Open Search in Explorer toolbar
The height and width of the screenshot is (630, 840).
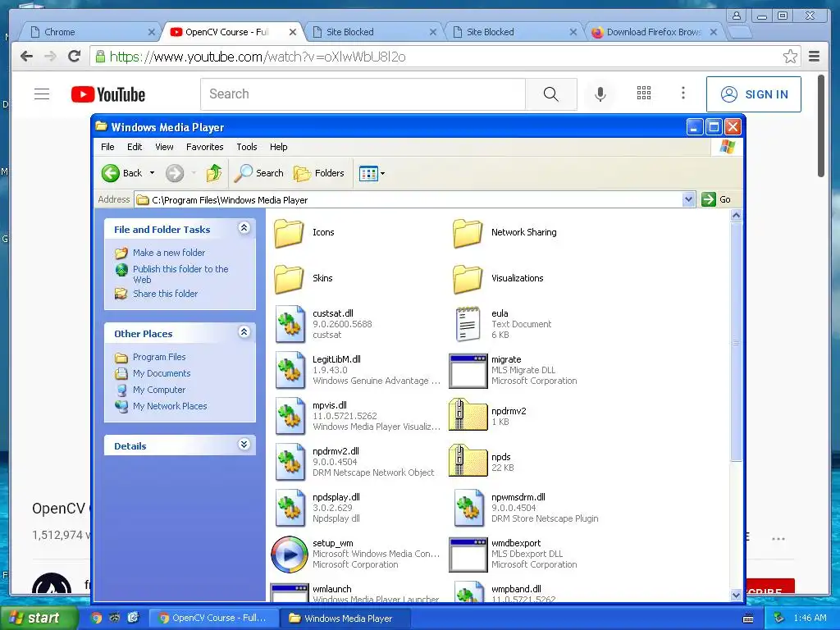[259, 173]
